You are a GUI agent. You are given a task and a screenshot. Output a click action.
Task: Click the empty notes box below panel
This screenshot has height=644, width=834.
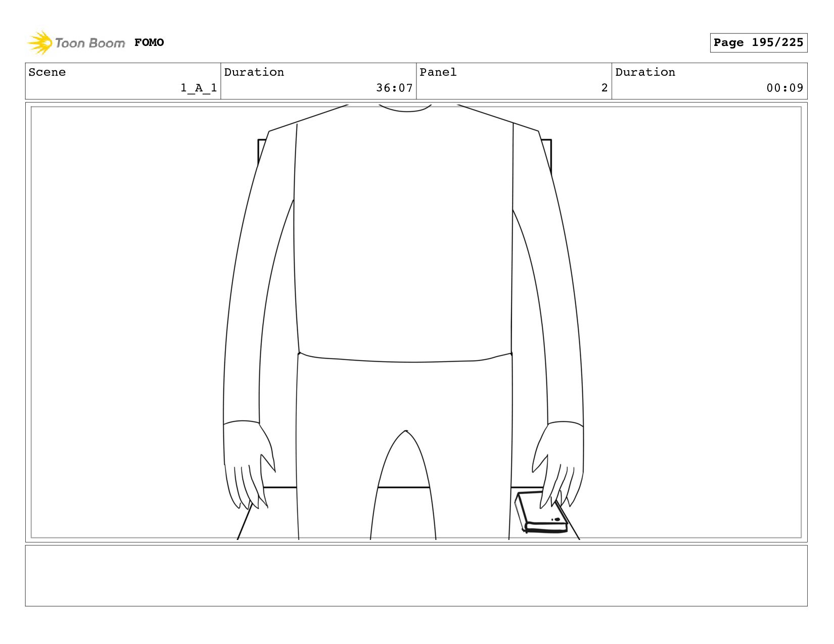[x=416, y=575]
